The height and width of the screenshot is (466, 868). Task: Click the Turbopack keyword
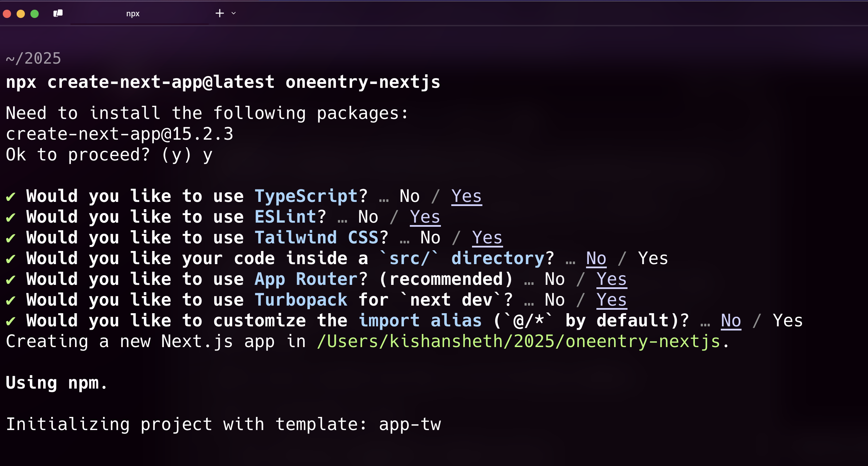301,300
